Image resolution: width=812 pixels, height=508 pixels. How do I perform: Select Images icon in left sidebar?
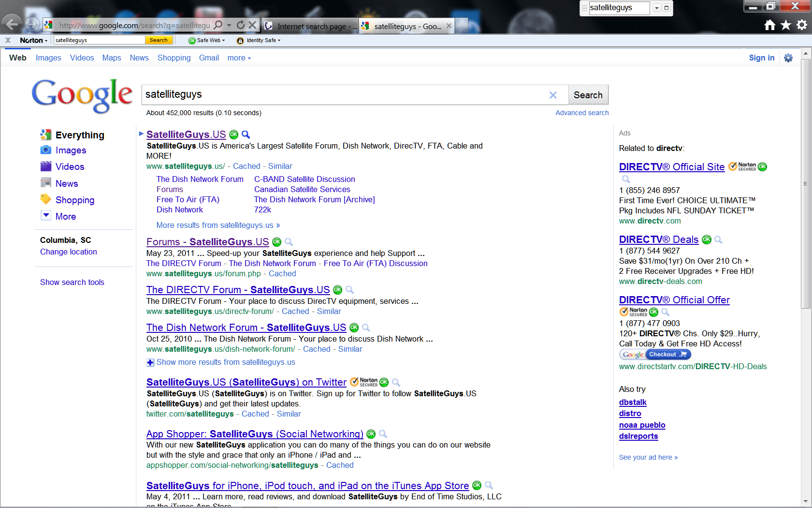(46, 150)
